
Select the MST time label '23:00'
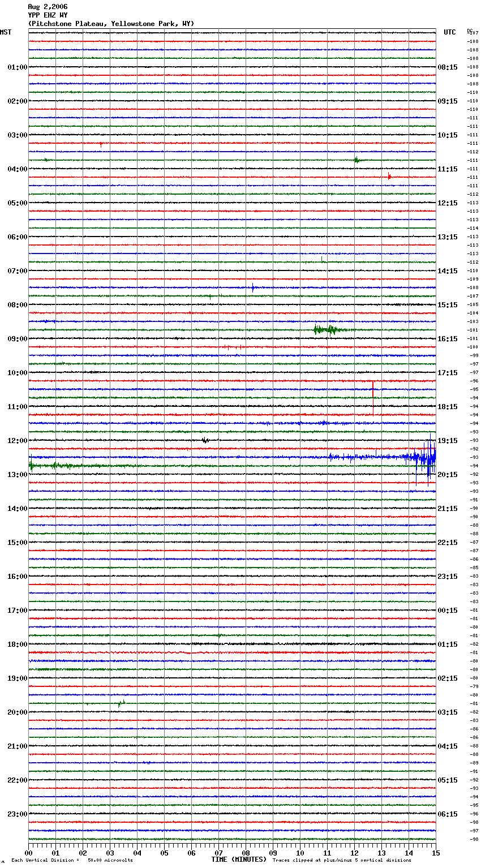point(18,814)
